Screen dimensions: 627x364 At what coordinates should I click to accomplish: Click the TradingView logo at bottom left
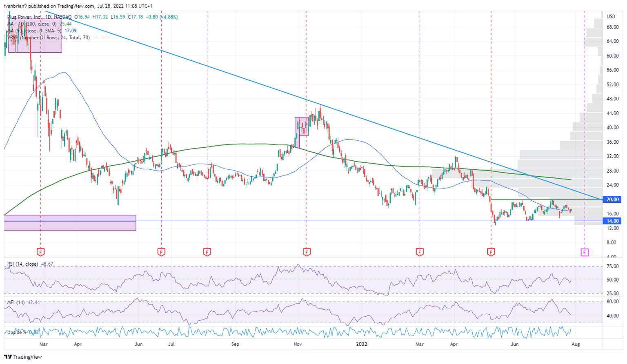(23, 357)
